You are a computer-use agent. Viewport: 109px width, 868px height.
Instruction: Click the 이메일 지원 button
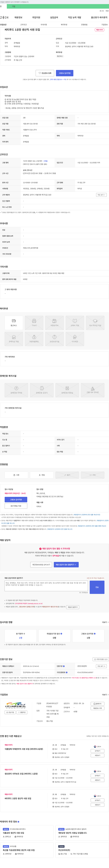coord(16,506)
